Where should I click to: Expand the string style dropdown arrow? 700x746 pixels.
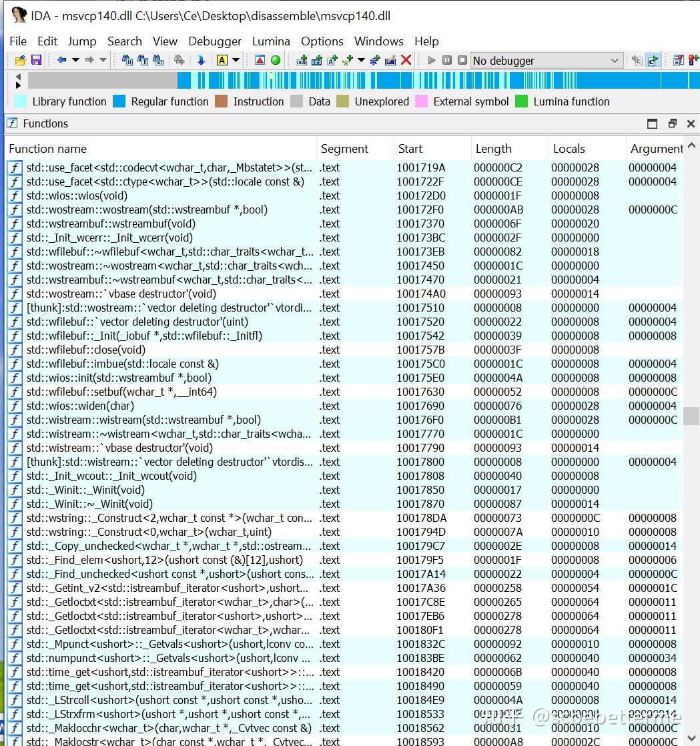click(361, 61)
